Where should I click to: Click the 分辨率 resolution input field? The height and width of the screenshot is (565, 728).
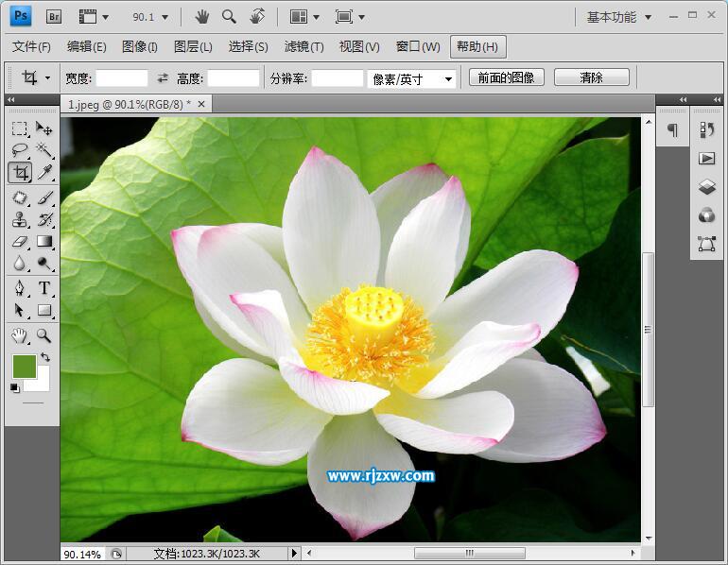338,78
